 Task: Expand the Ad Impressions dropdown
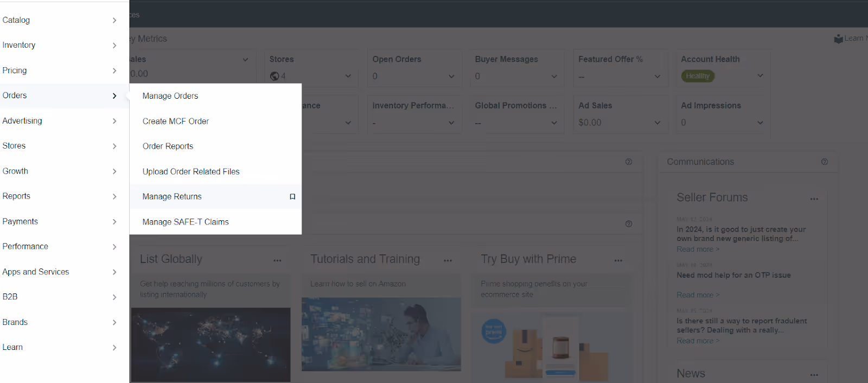[x=760, y=123]
